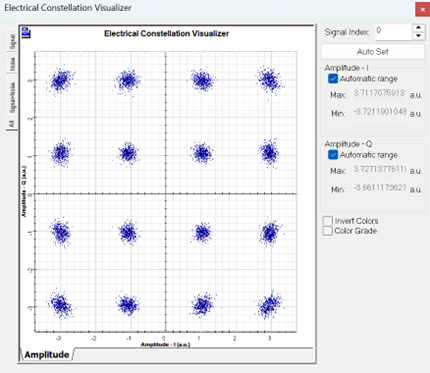
Task: Enable the Color Grade checkbox
Action: click(x=328, y=231)
